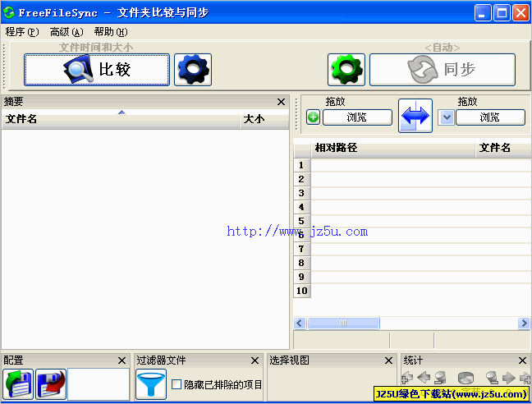Load configuration with green arrow disk icon

point(18,384)
